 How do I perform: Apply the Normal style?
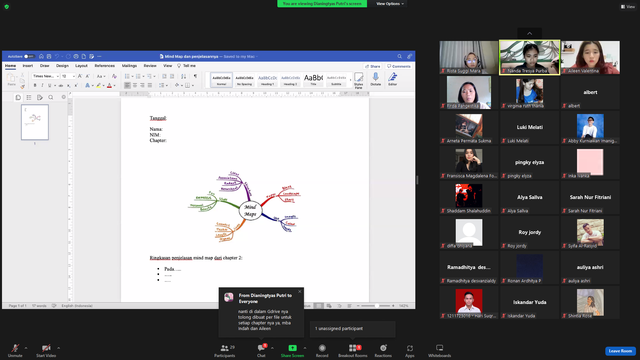(221, 80)
